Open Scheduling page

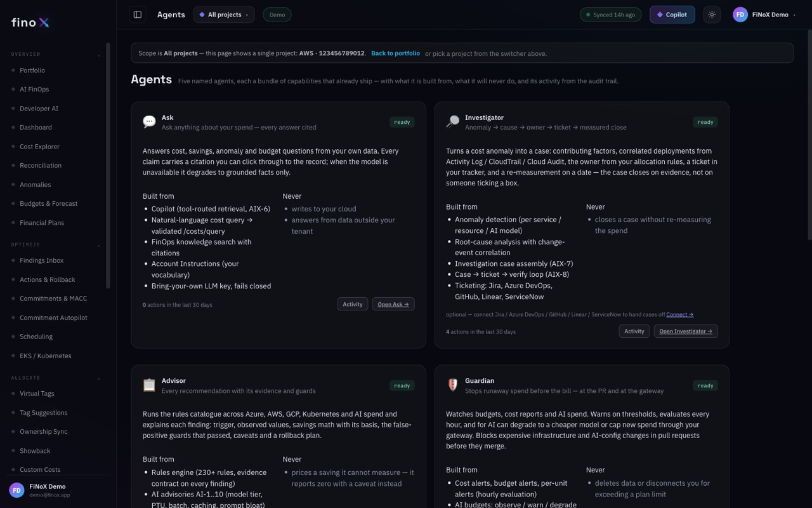coord(36,337)
